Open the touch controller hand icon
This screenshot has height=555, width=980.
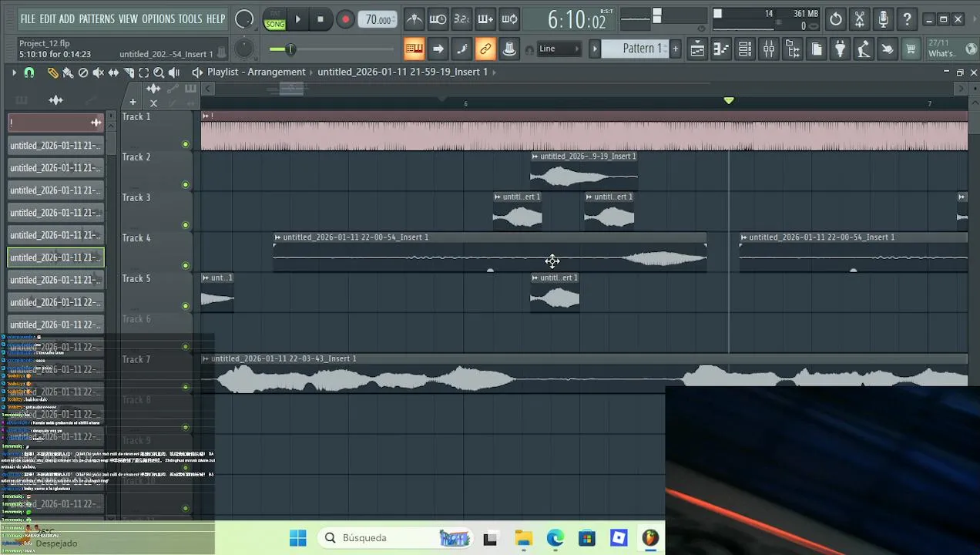click(x=888, y=49)
